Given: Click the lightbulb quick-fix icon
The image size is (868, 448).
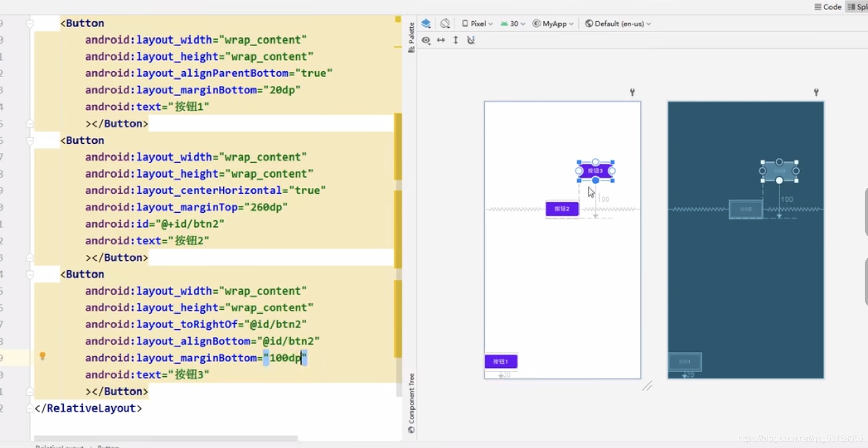Looking at the screenshot, I should [43, 356].
